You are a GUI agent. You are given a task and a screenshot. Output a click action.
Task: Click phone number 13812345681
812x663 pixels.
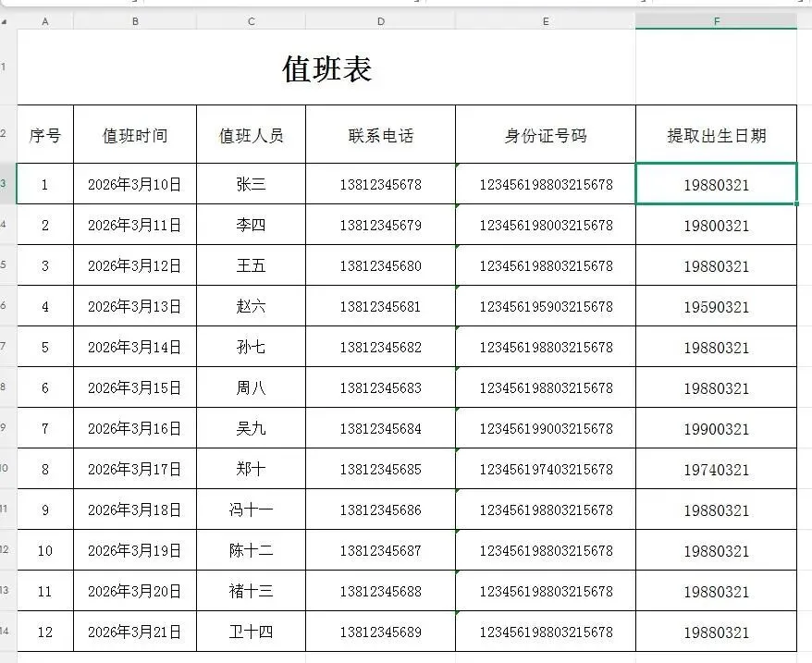pos(381,305)
